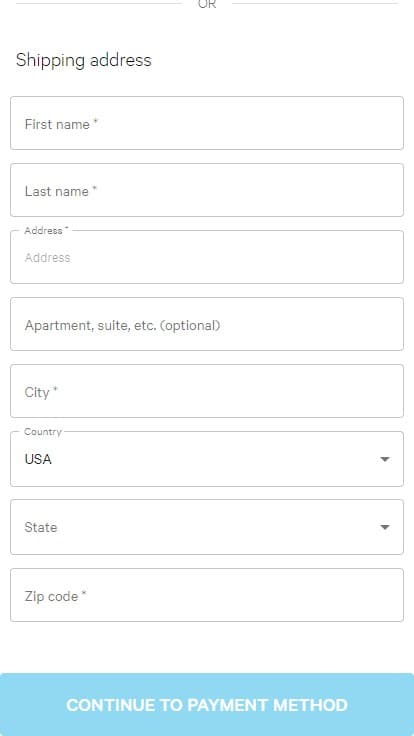
Task: Click the 'City *' placeholder label
Action: (41, 392)
